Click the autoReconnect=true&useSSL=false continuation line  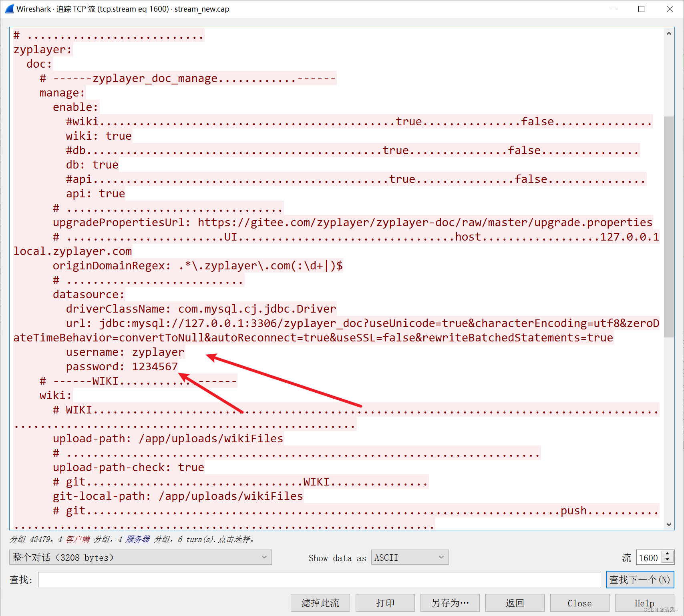313,338
